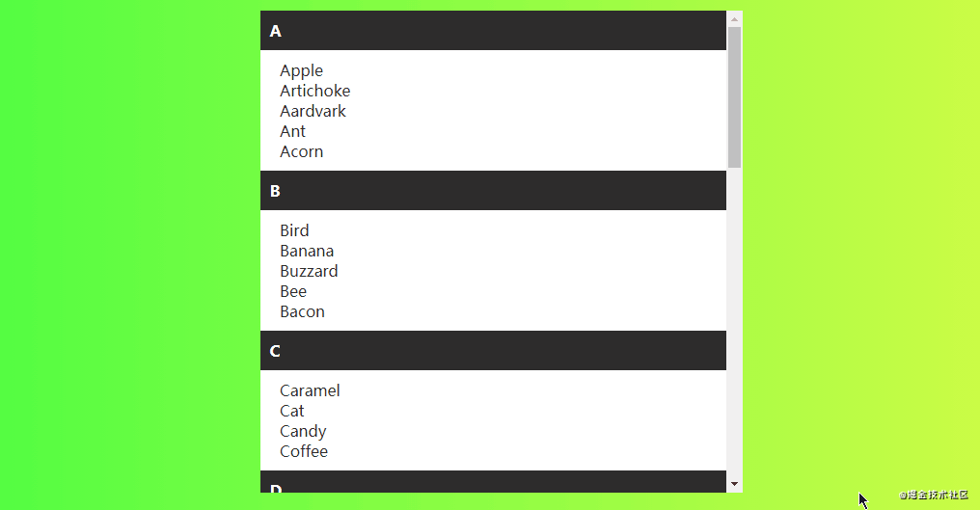Click the vertical scrollbar thumb
980x510 pixels.
point(734,97)
